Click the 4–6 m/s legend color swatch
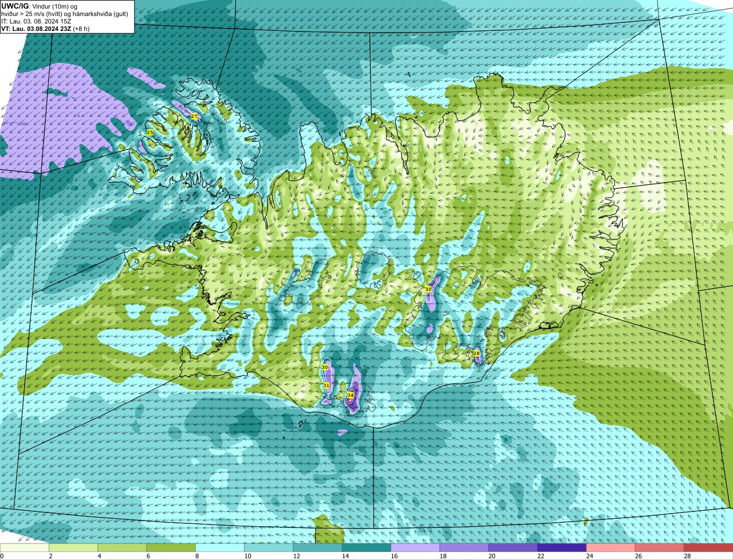 pos(123,548)
